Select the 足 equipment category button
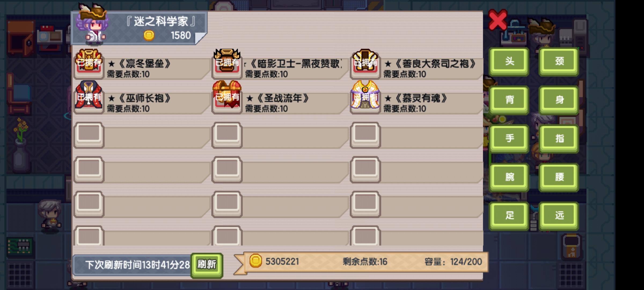The height and width of the screenshot is (290, 644). point(509,215)
